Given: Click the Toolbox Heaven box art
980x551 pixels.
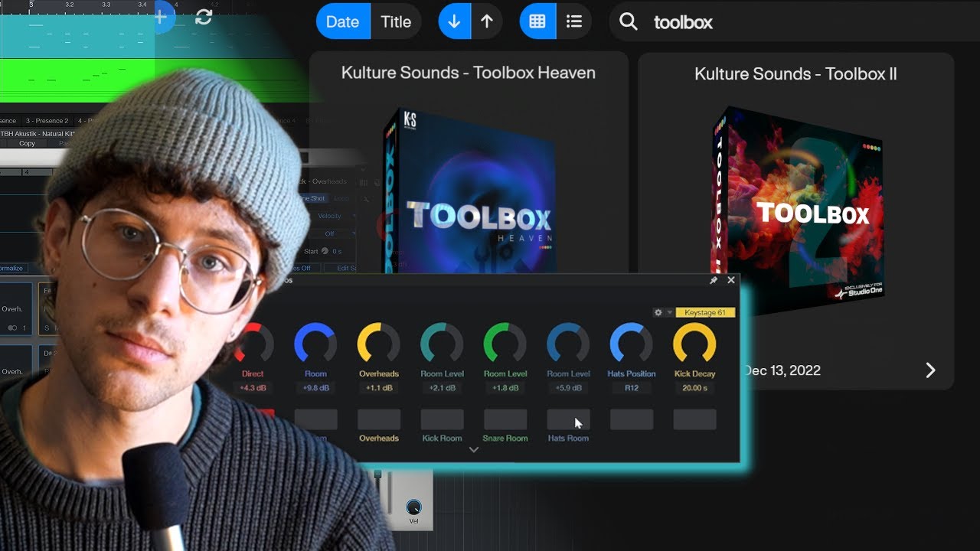Looking at the screenshot, I should pos(468,191).
